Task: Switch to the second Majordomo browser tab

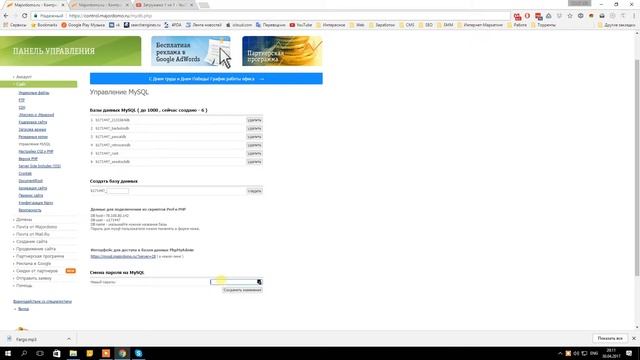Action: tap(100, 5)
